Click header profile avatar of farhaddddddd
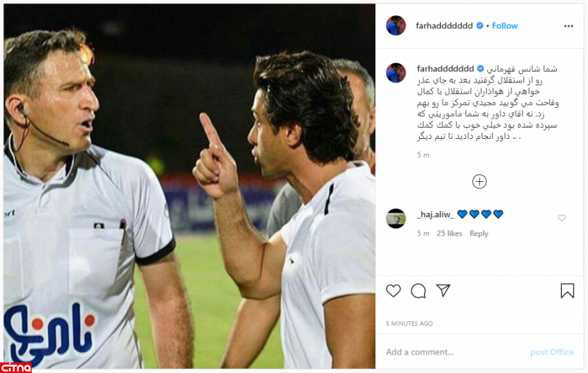Viewport: 588px width, 373px height. point(396,25)
